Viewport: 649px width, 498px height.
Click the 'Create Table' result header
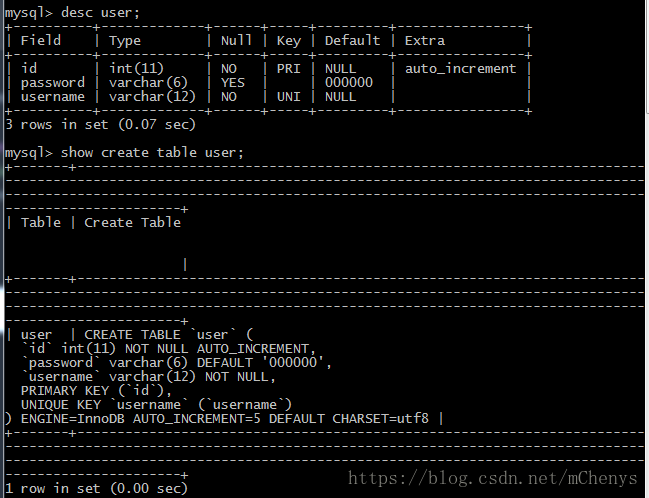pos(132,222)
